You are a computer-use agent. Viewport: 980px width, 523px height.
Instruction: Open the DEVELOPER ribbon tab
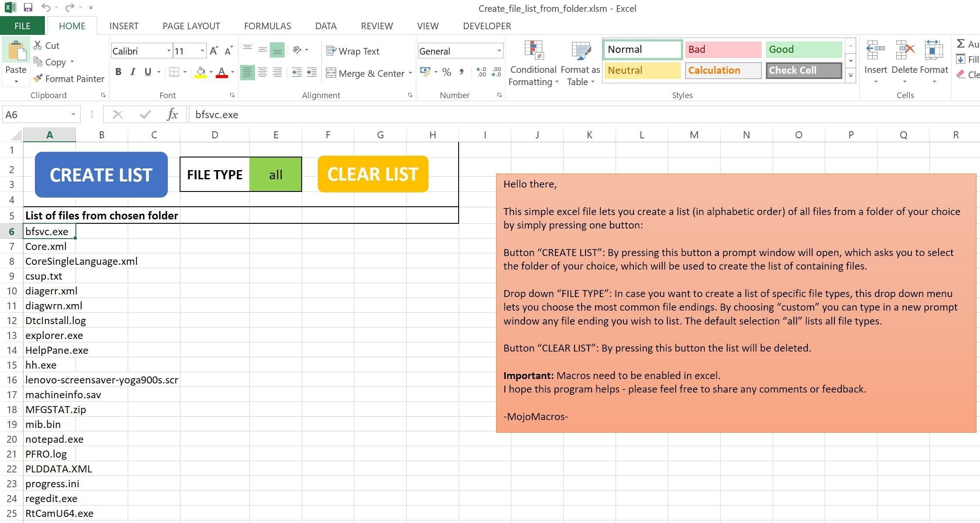(486, 26)
